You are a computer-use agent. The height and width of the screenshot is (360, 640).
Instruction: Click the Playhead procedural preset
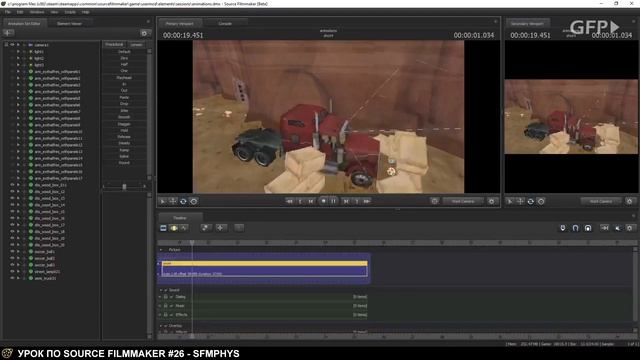(124, 78)
